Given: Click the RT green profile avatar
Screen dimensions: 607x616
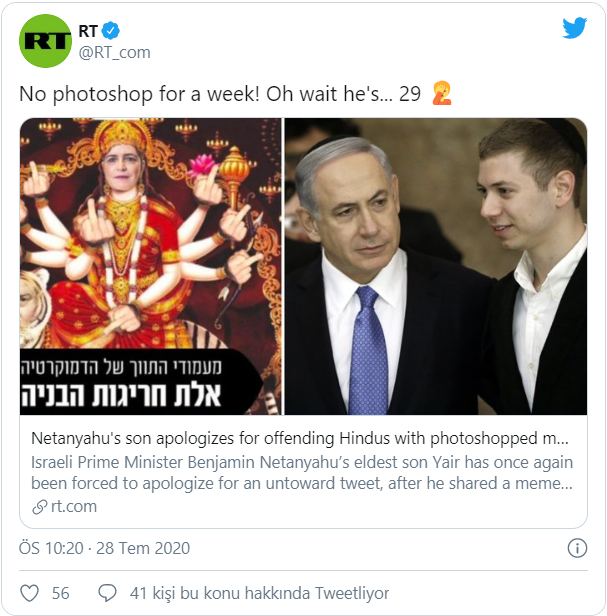Looking at the screenshot, I should (45, 41).
